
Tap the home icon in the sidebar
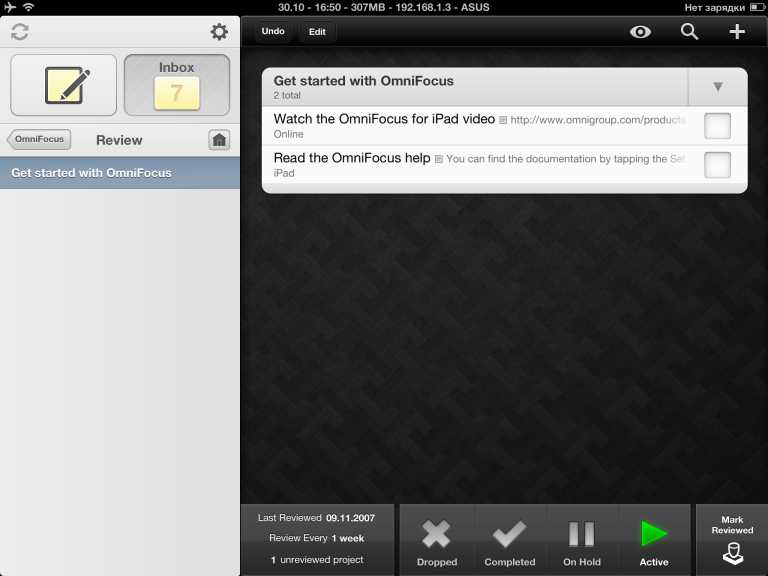[219, 140]
